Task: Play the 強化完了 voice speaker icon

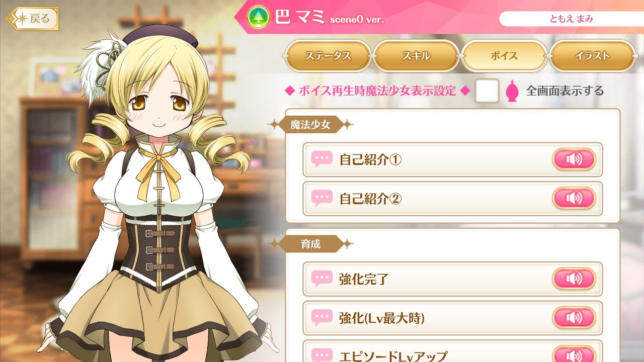Action: pyautogui.click(x=574, y=278)
